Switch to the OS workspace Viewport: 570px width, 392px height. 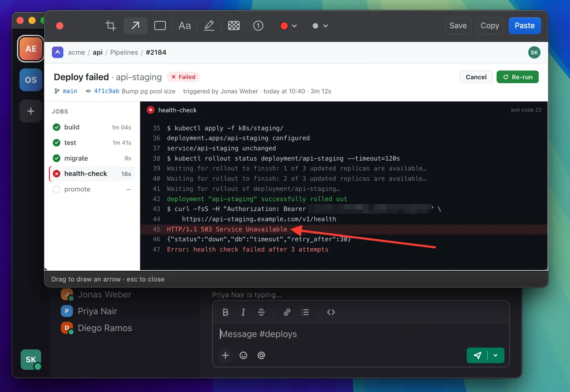click(31, 80)
